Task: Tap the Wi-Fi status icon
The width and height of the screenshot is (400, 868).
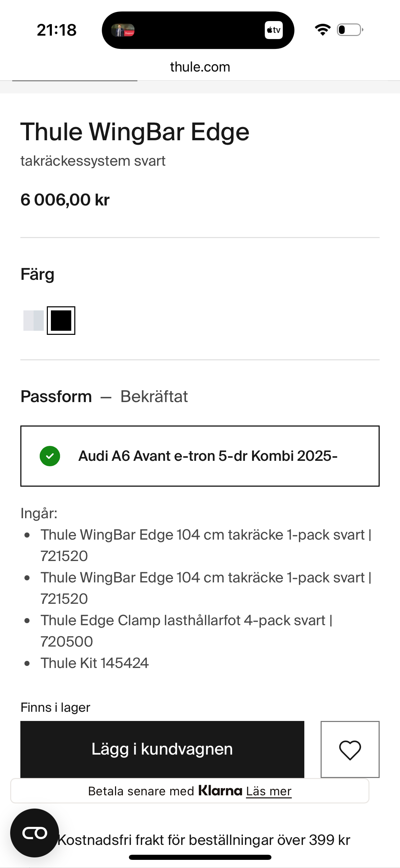Action: coord(322,30)
